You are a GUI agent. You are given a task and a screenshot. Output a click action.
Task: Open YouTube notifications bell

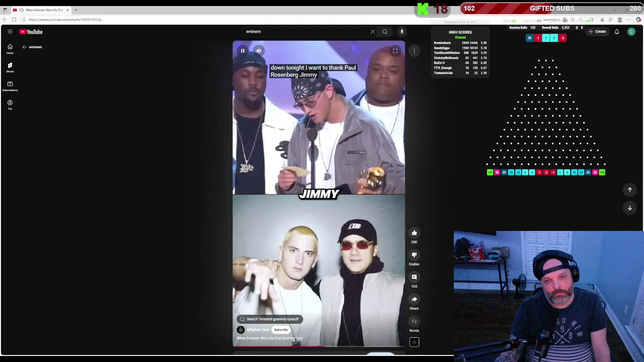coord(617,32)
